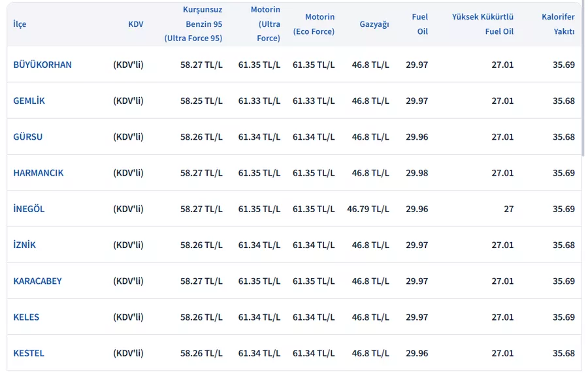This screenshot has width=588, height=374.
Task: Click the Yüksek Kükürtlü Fuel Oil header
Action: click(483, 24)
